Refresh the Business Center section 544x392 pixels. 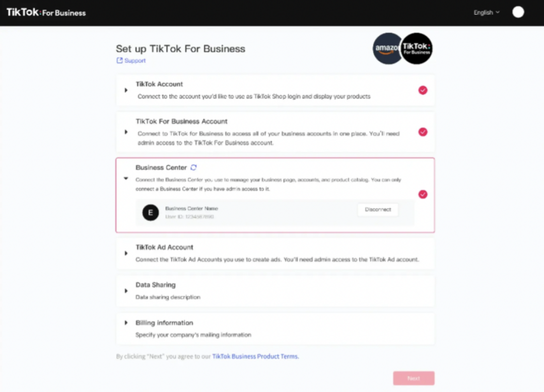[x=193, y=168]
